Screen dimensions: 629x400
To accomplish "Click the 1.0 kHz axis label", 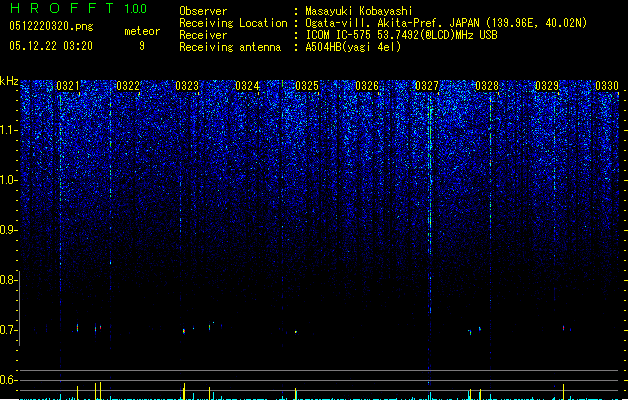I will (x=9, y=180).
